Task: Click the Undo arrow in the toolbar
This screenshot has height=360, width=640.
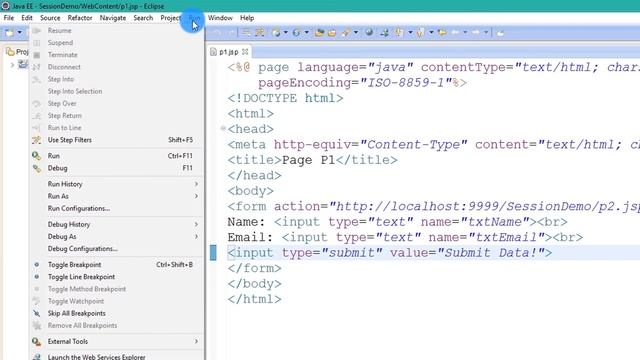Action: coord(217,32)
